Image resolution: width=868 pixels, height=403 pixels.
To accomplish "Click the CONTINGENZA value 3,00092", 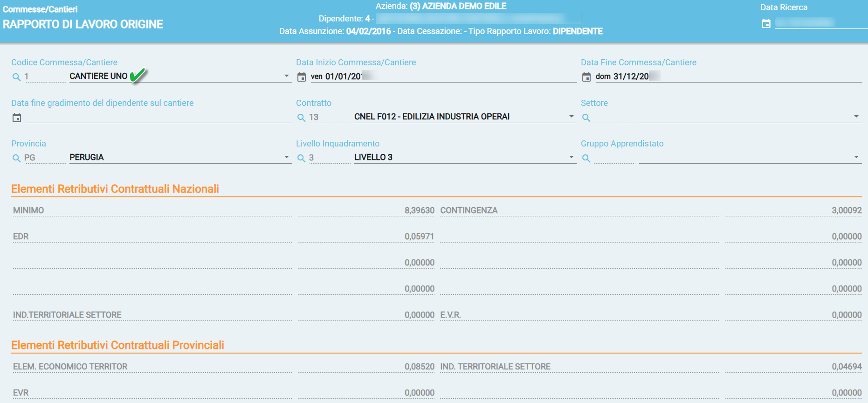I will (x=847, y=210).
